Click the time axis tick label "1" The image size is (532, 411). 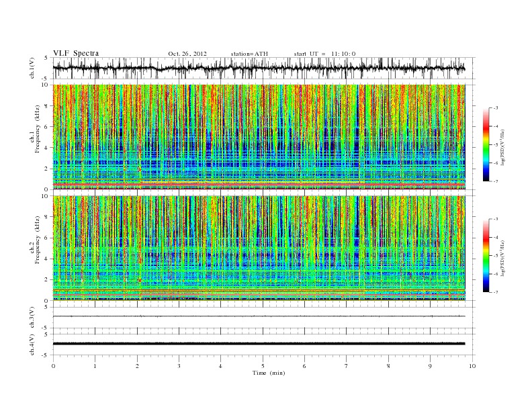95,366
